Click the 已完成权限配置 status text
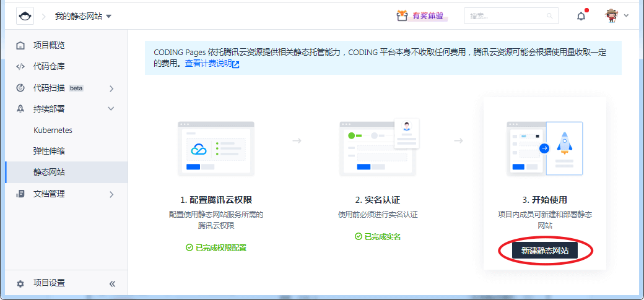 point(221,248)
